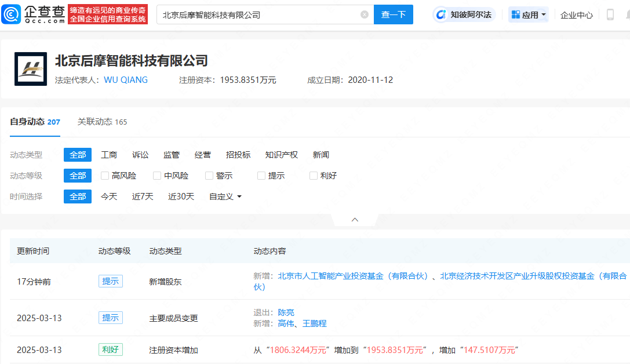Open the 高伟 member link
Screen dimensions: 630x364
[286, 323]
